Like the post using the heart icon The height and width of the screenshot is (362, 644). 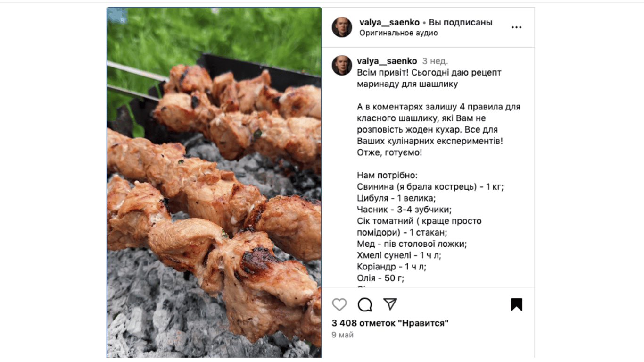[x=339, y=304]
